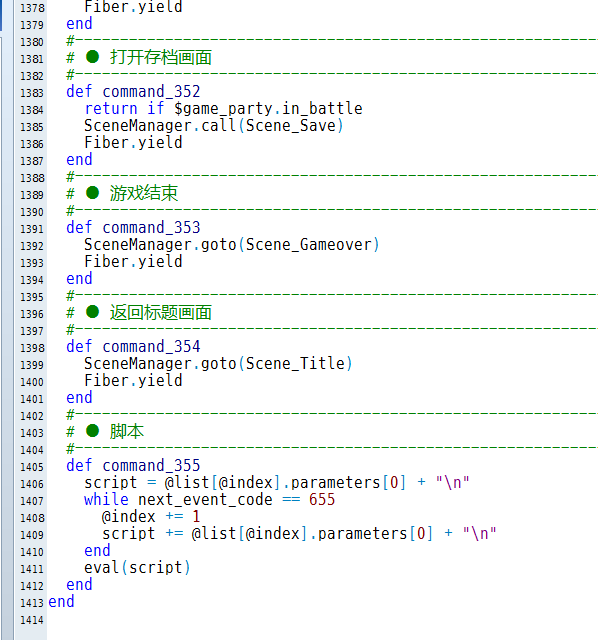Click the eval(script) line

tap(137, 568)
